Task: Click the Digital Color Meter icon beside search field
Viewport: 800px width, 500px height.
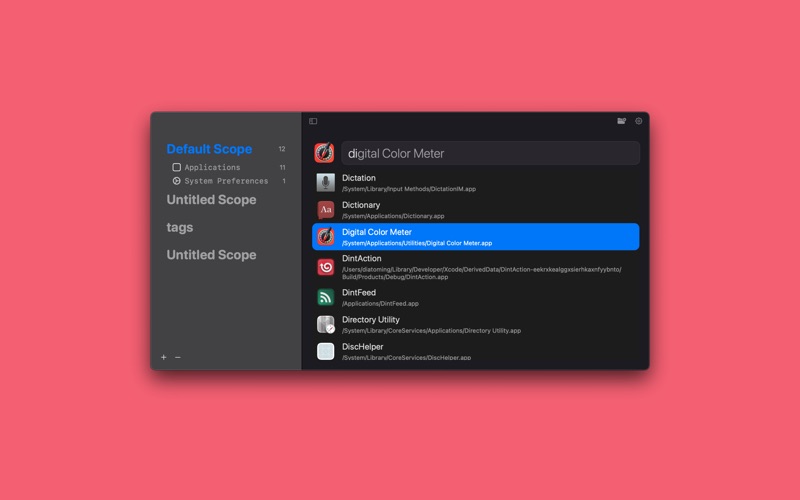Action: (324, 153)
